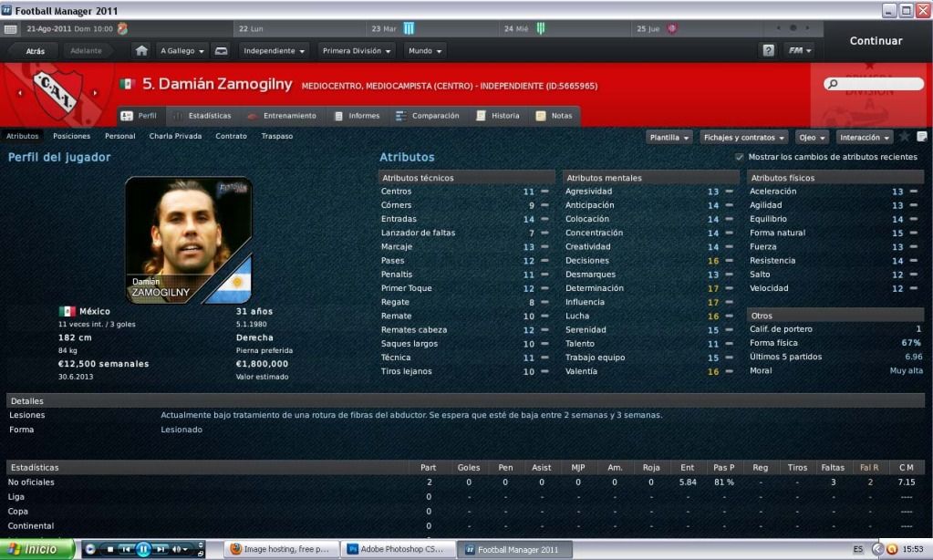Click the search magnifier icon

coord(833,84)
